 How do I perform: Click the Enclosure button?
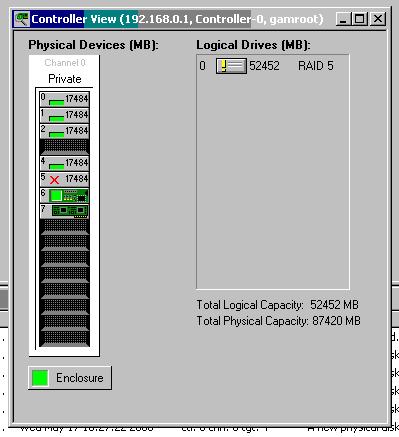[x=70, y=378]
